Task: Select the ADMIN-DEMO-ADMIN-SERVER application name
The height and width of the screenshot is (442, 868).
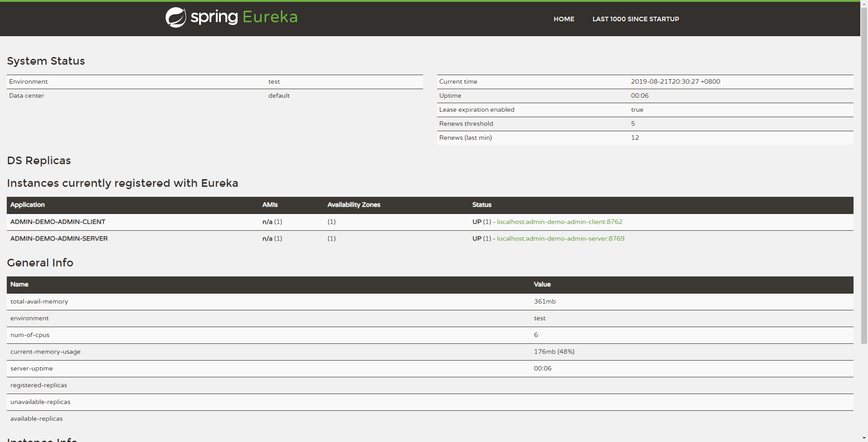Action: (59, 238)
